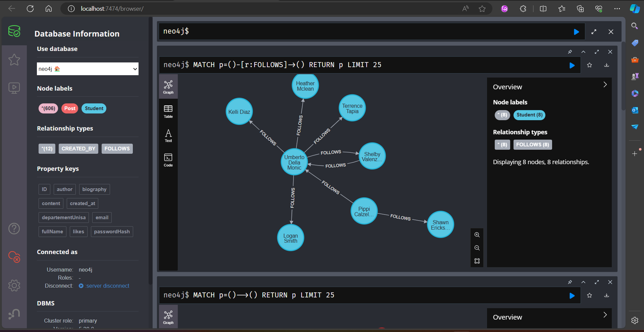Open the Guides panel icon in sidebar

click(x=14, y=88)
